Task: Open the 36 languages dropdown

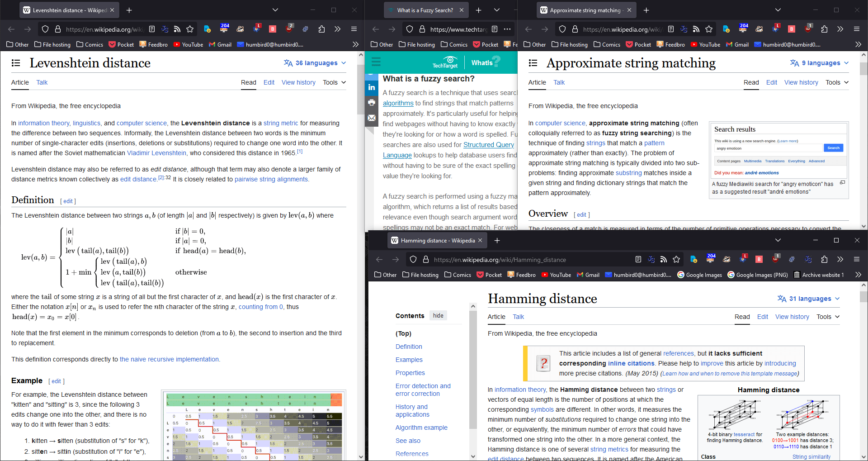Action: pyautogui.click(x=314, y=63)
